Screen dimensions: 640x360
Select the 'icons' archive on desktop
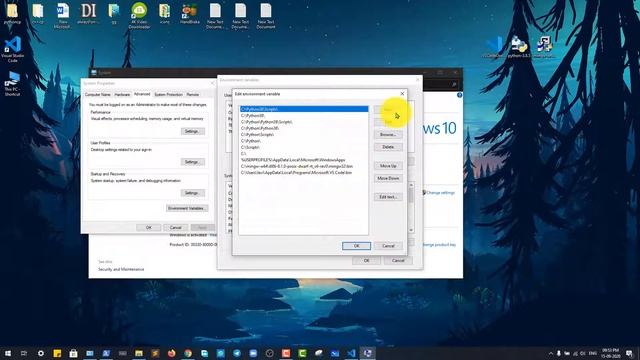pyautogui.click(x=164, y=13)
